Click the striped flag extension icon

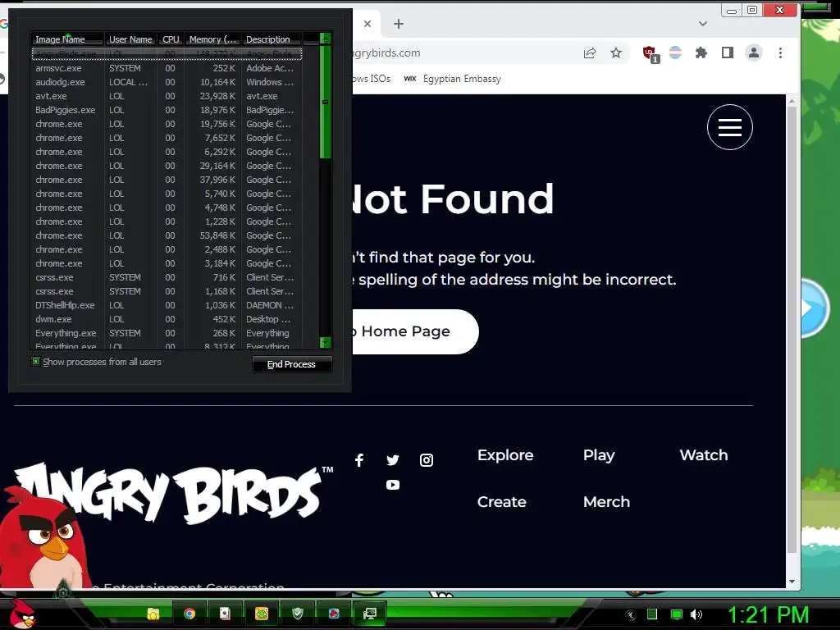[x=676, y=52]
